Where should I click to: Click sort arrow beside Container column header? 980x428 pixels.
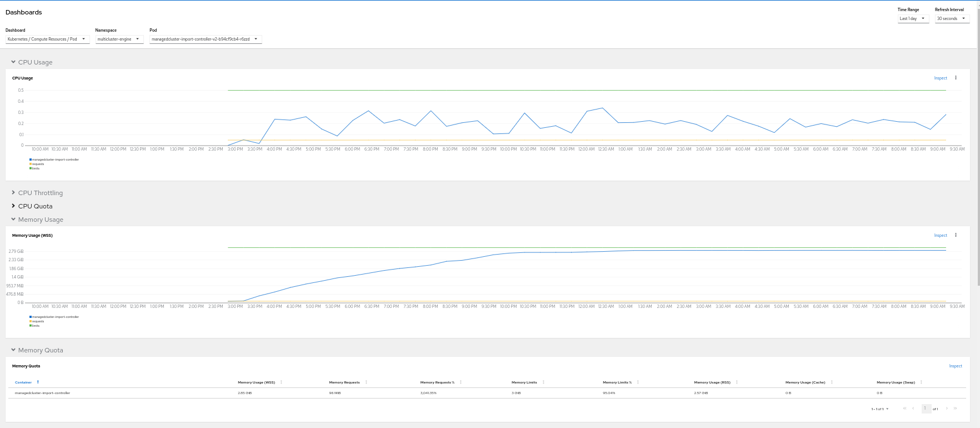coord(38,382)
